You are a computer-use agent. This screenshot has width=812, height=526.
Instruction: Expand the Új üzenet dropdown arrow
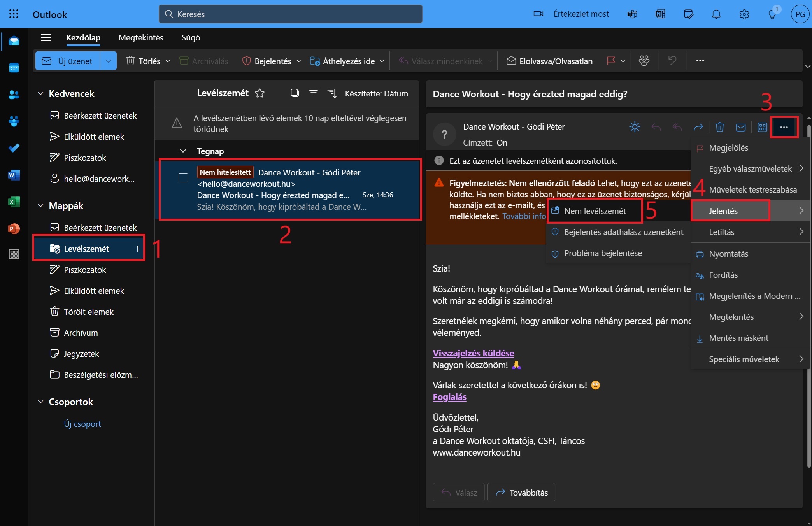(108, 61)
